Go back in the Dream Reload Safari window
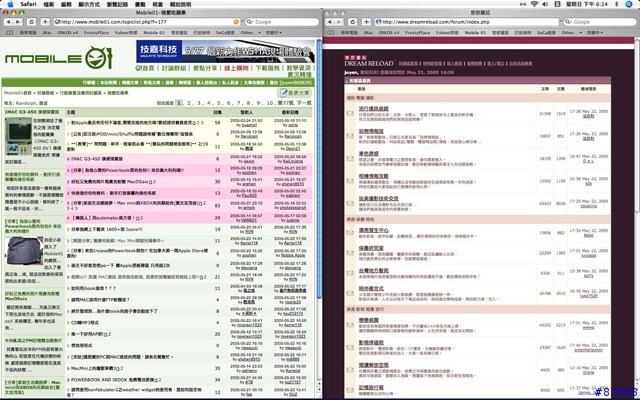The height and width of the screenshot is (400, 640). click(330, 22)
